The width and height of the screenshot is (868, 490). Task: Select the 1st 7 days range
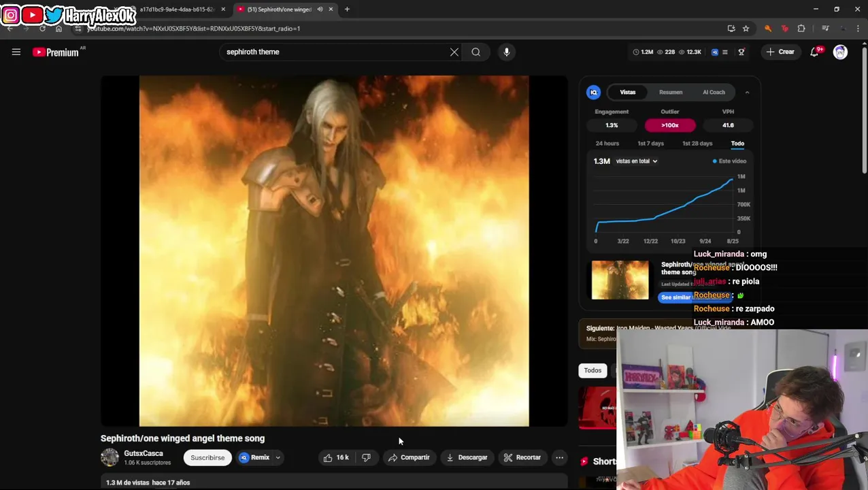point(650,144)
